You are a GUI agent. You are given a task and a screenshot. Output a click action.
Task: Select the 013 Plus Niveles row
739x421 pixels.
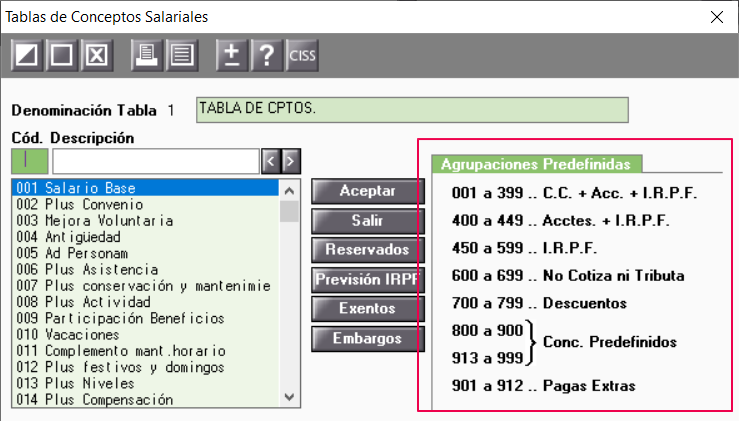click(146, 383)
